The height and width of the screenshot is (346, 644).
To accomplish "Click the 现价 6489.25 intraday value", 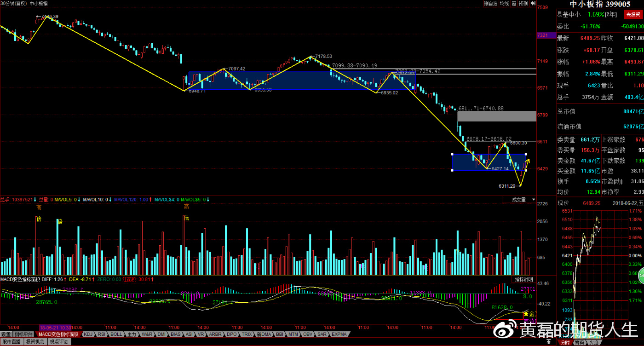I will pos(592,203).
